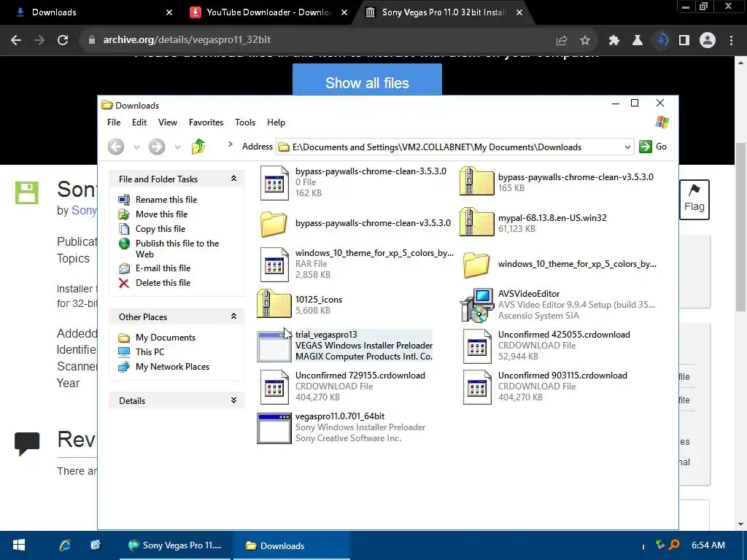
Task: Select mypal-68.13.8.en-US.win32 zip icon
Action: tap(476, 222)
